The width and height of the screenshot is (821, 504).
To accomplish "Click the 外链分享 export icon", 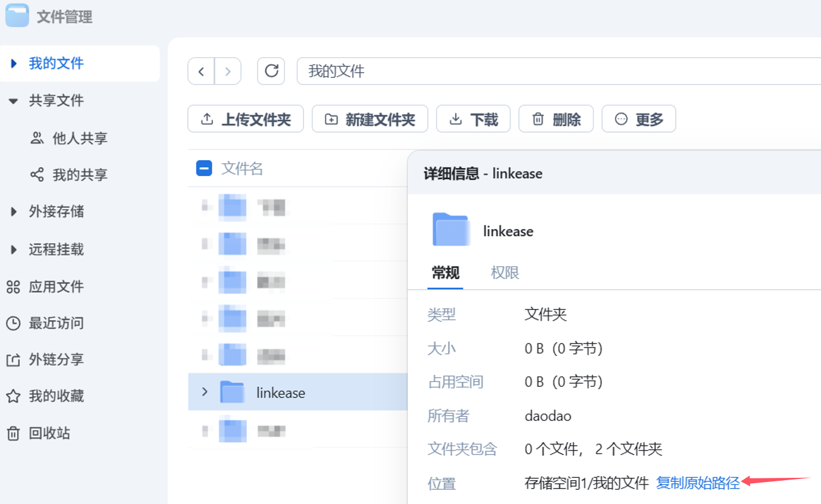I will tap(13, 360).
